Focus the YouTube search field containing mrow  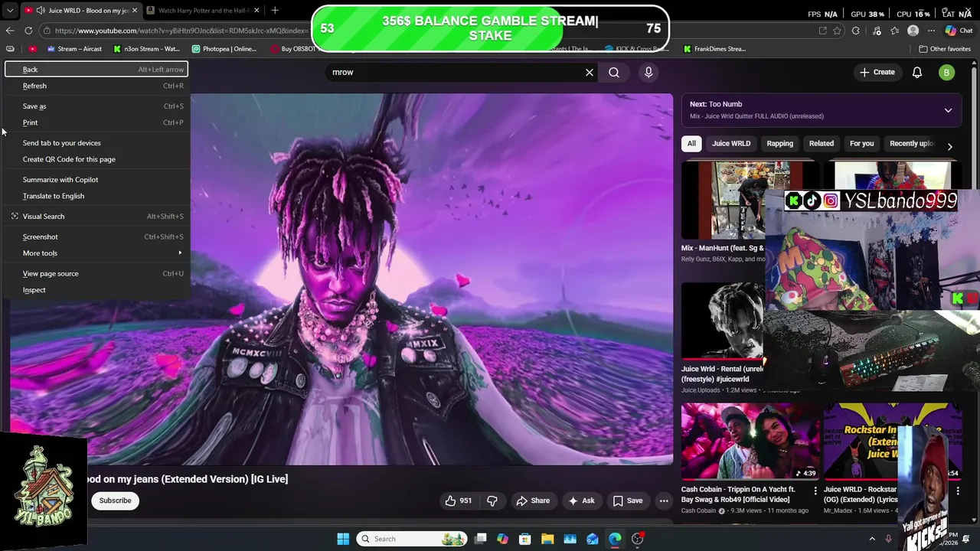pyautogui.click(x=456, y=72)
